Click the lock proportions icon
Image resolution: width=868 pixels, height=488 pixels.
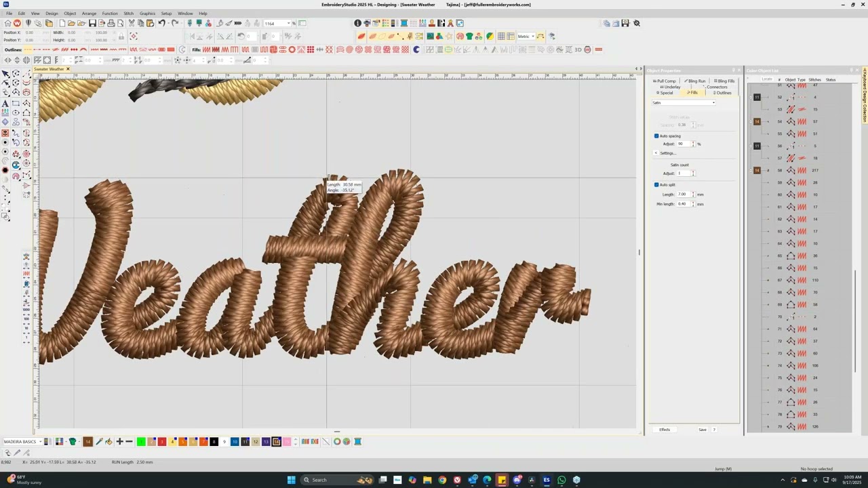pyautogui.click(x=123, y=36)
